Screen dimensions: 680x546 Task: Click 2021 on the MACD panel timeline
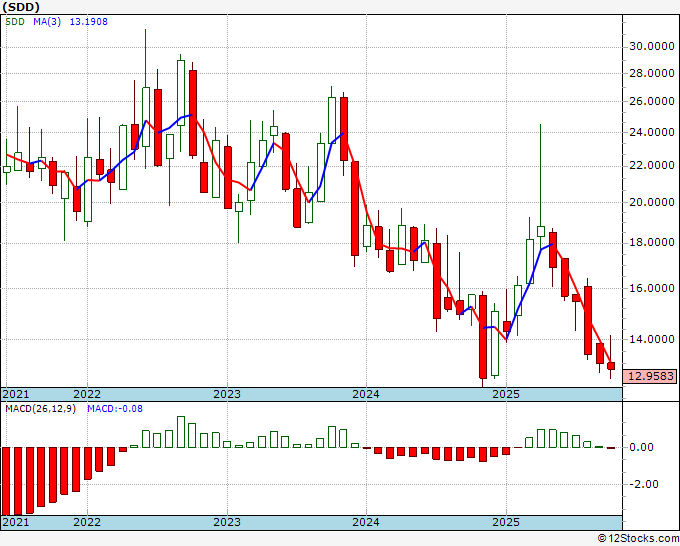(16, 522)
